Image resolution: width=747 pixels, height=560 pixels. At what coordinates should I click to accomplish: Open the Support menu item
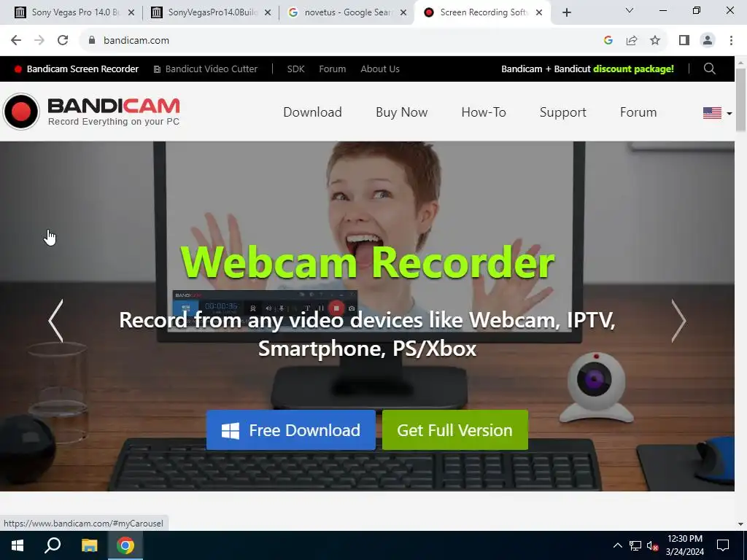click(x=562, y=112)
